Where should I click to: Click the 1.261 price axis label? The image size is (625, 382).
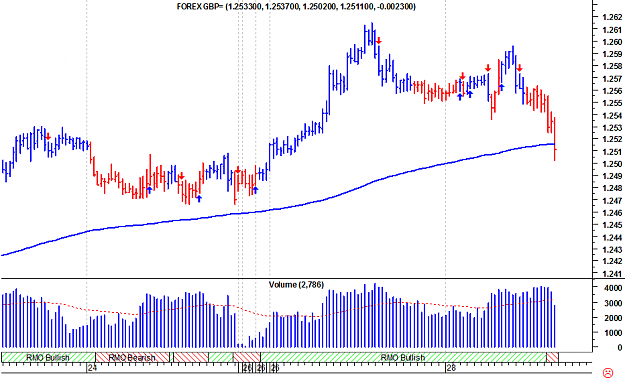pos(612,30)
